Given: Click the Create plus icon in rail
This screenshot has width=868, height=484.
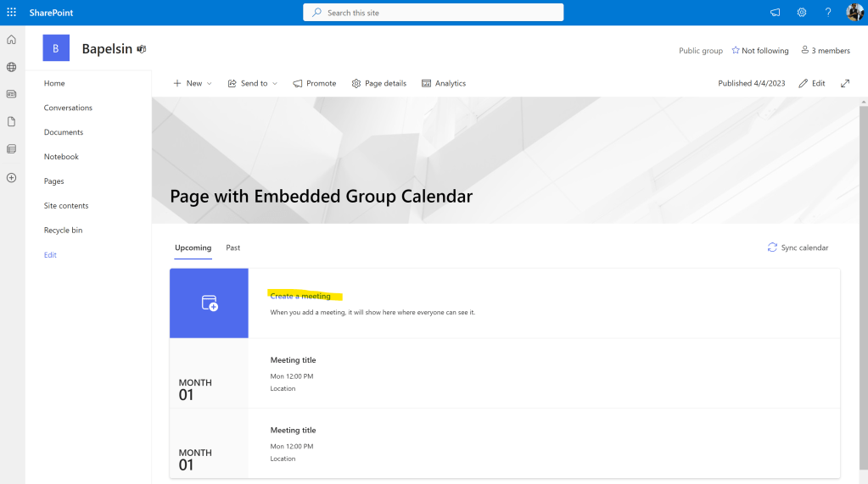Looking at the screenshot, I should pos(11,178).
